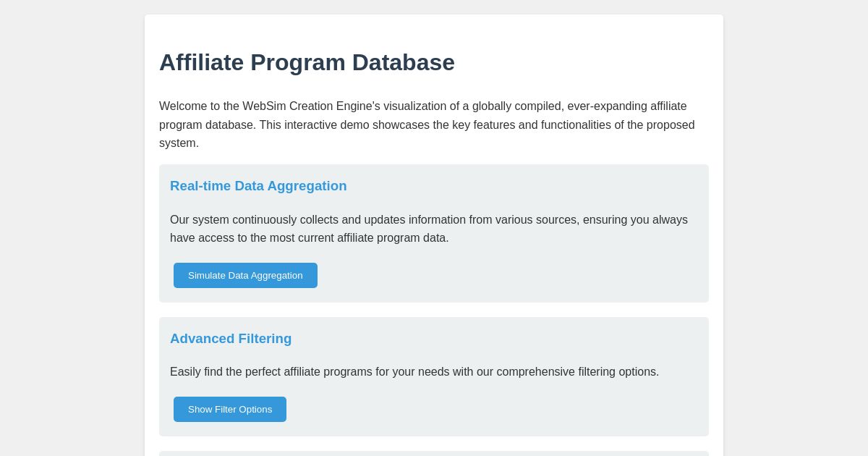Click the filtering options description text
The height and width of the screenshot is (456, 868).
414,371
